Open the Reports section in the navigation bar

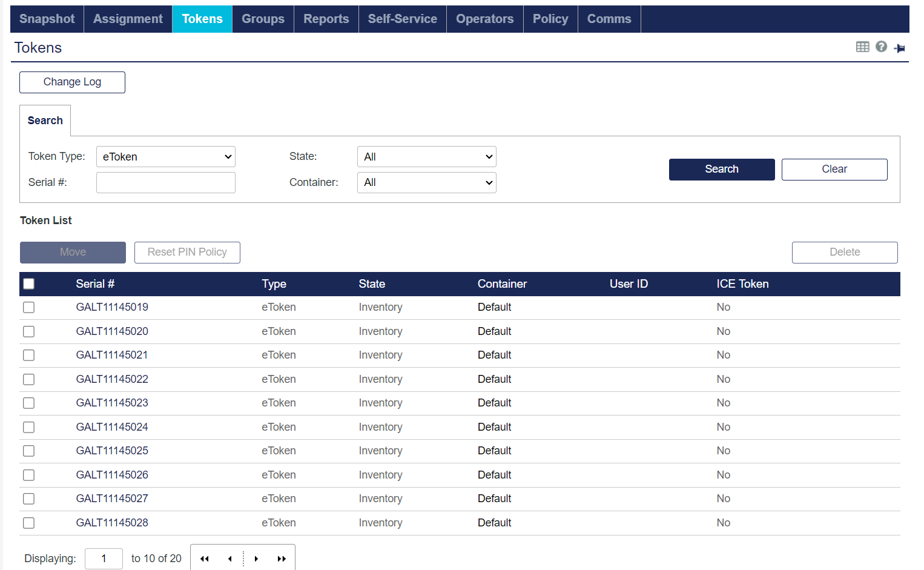(326, 19)
